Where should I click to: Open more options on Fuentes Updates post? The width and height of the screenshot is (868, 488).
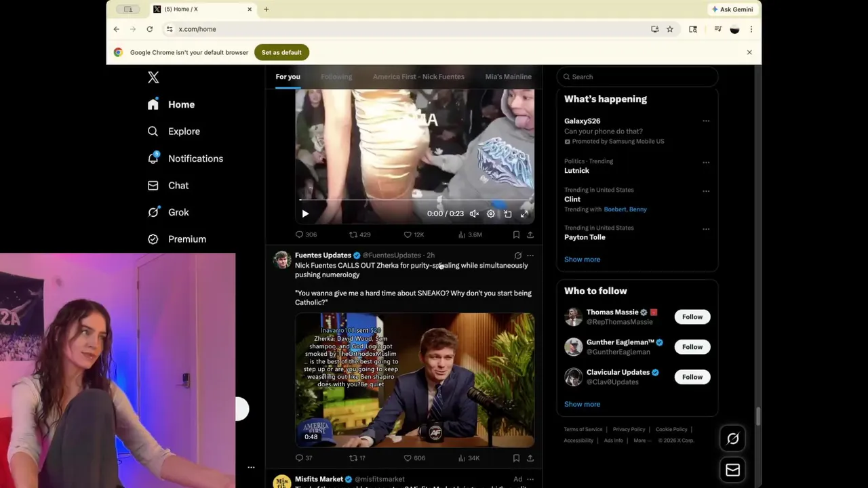point(530,256)
